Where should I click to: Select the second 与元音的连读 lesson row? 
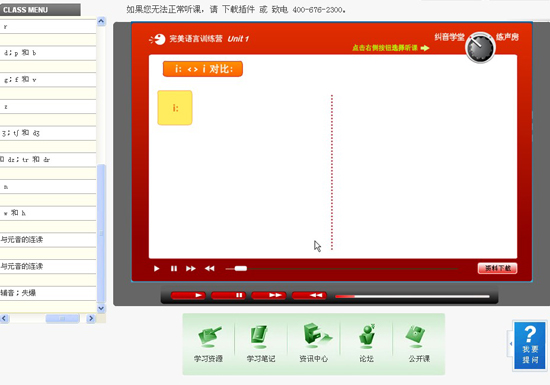coord(48,266)
